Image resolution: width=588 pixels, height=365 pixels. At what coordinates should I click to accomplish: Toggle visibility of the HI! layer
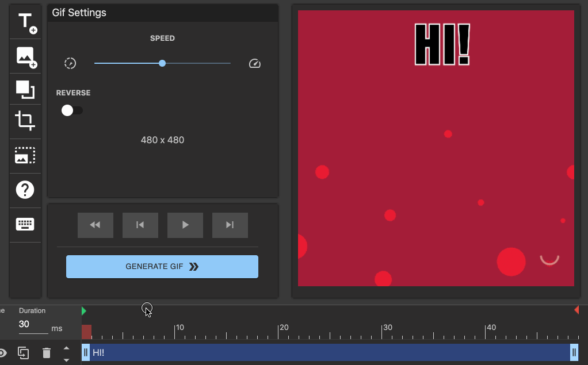coord(4,352)
